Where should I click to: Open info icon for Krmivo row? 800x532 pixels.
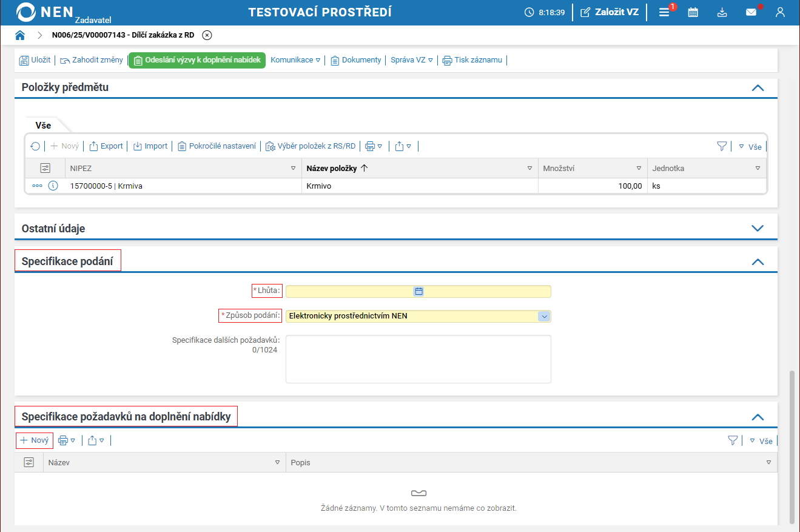coord(53,186)
